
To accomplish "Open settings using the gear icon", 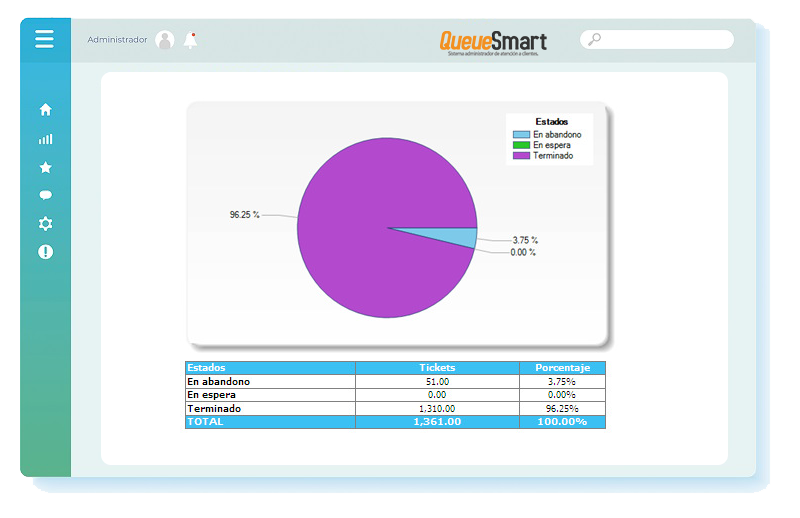I will click(45, 224).
